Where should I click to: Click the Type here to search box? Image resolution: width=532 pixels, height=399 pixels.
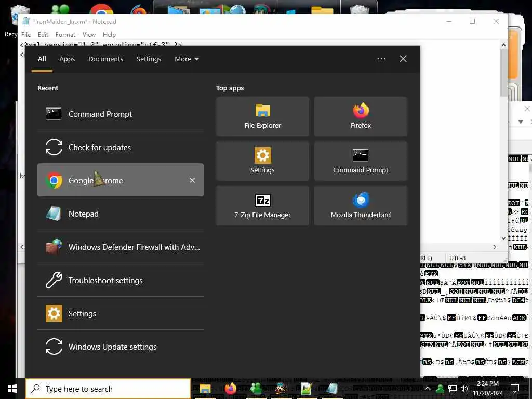109,389
